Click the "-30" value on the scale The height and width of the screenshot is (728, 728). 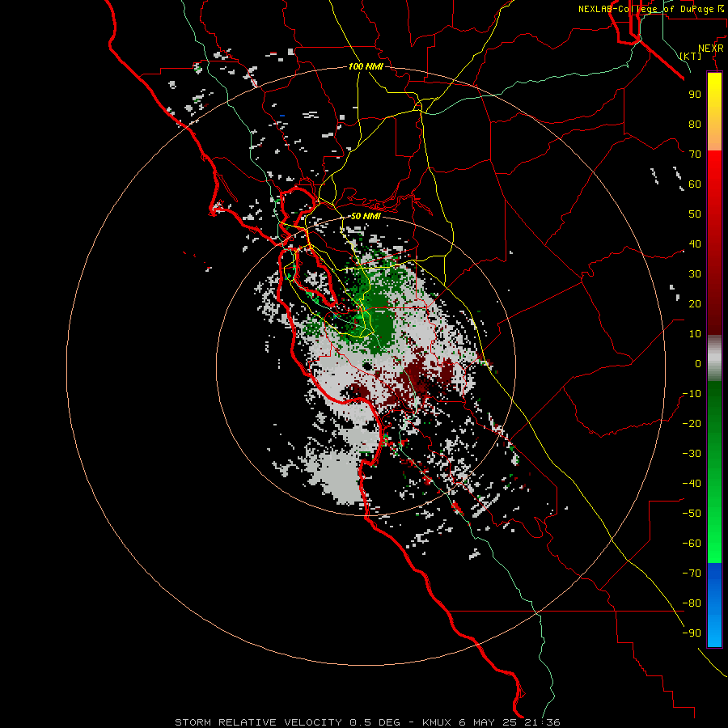692,454
